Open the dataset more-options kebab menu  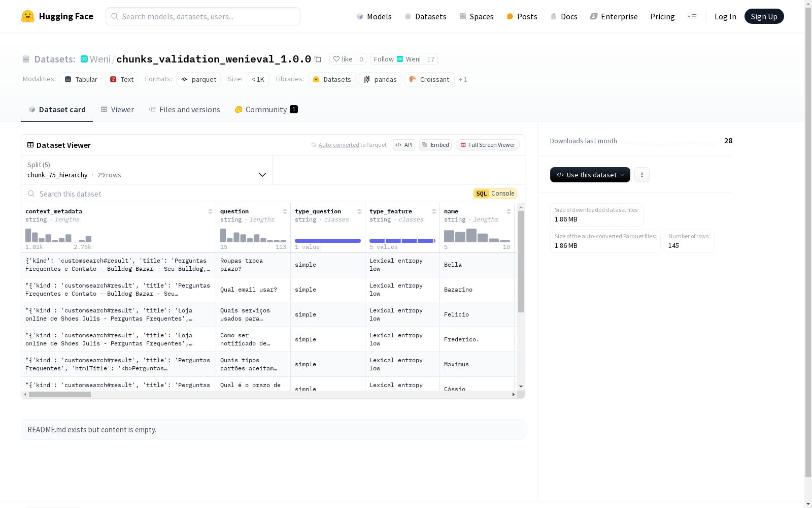642,175
